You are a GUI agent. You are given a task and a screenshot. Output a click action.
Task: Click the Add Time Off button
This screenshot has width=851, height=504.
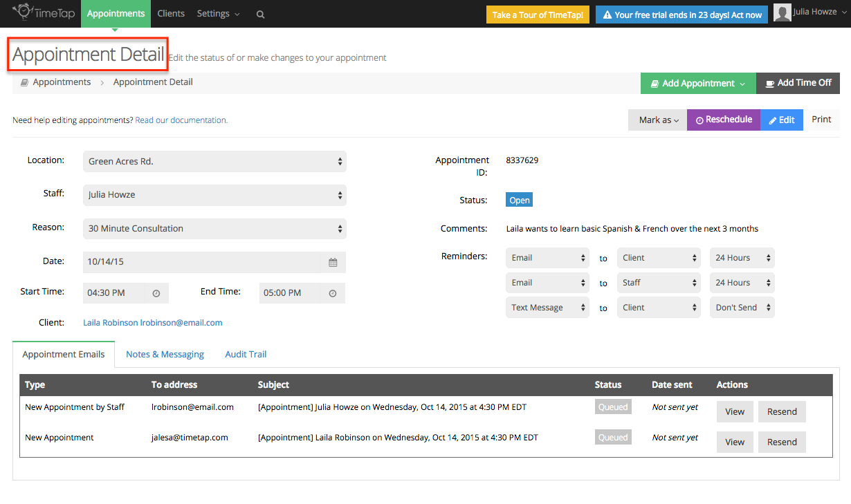798,83
